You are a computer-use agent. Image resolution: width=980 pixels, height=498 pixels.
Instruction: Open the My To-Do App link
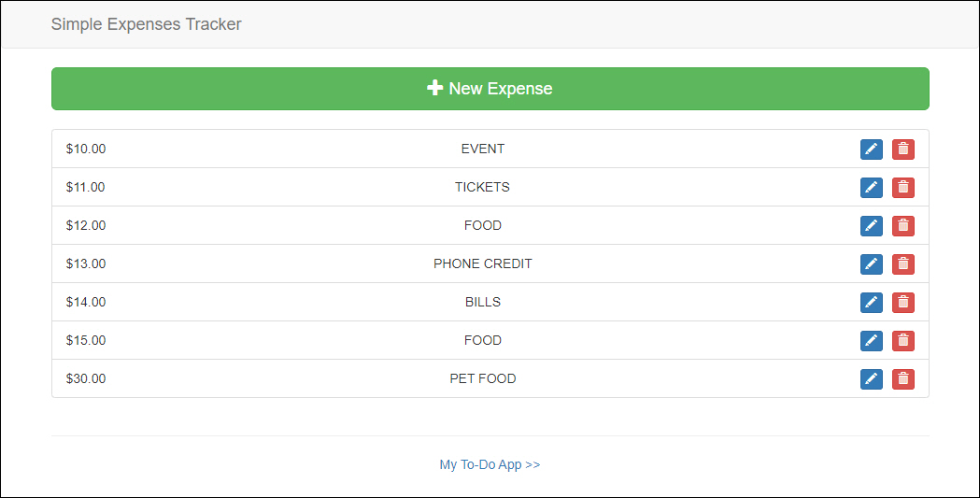click(x=490, y=464)
